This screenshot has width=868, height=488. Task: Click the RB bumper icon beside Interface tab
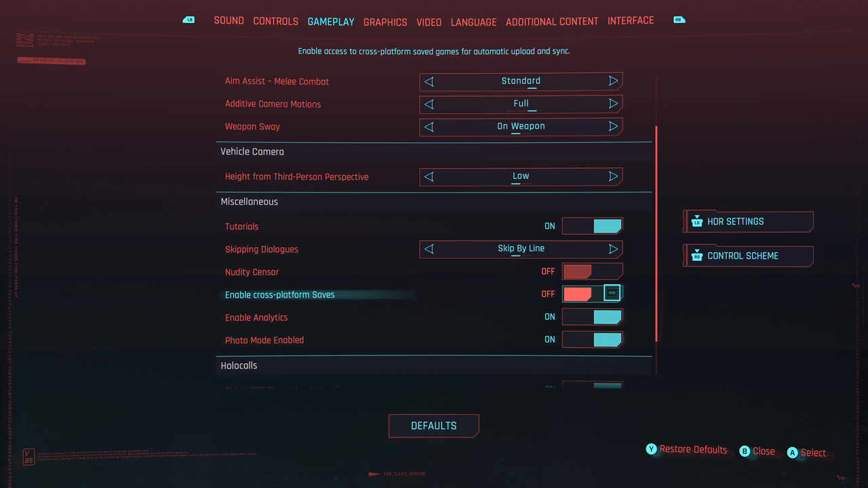click(x=679, y=20)
